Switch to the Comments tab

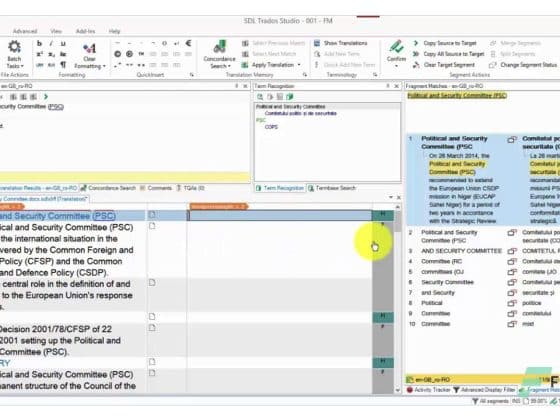[156, 188]
